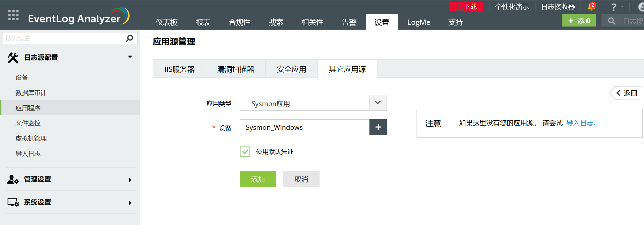Click the green 添加 submit button
Image resolution: width=644 pixels, height=225 pixels.
tap(258, 179)
